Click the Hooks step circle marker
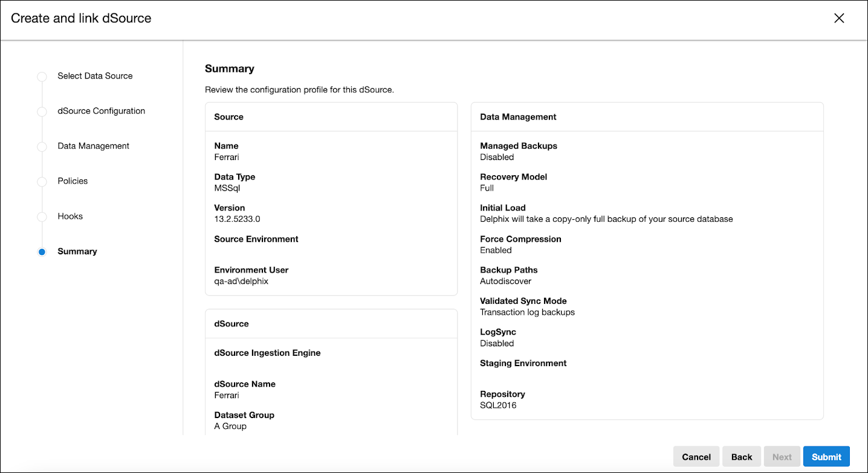868x473 pixels. click(x=42, y=217)
